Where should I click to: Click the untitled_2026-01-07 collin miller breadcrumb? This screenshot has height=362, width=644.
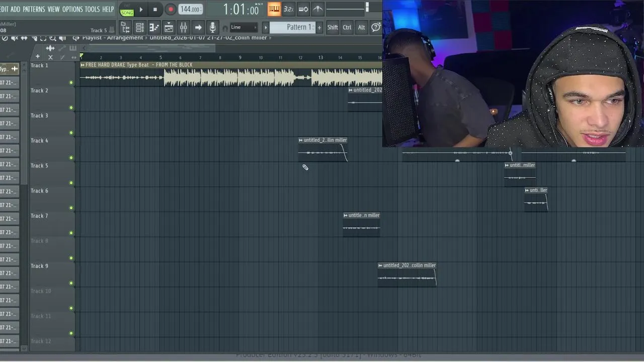(208, 38)
